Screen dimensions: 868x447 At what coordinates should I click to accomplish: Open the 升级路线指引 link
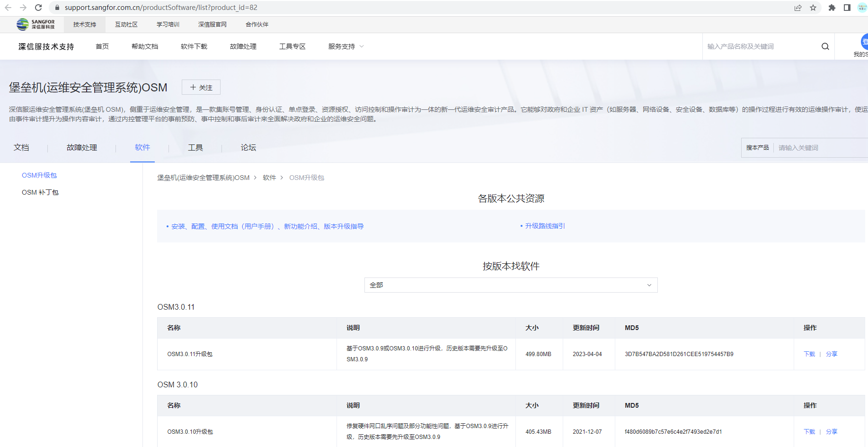click(545, 226)
